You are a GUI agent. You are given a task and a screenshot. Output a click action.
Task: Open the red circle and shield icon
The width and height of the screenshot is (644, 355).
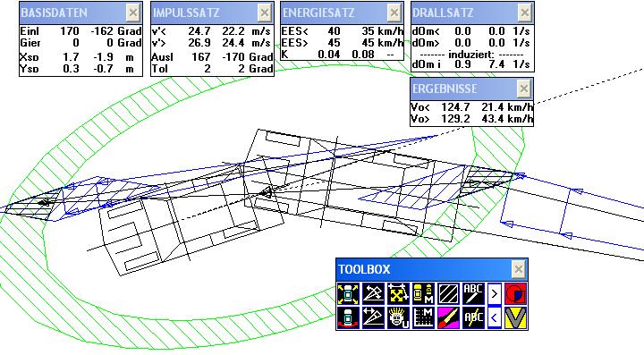(515, 293)
